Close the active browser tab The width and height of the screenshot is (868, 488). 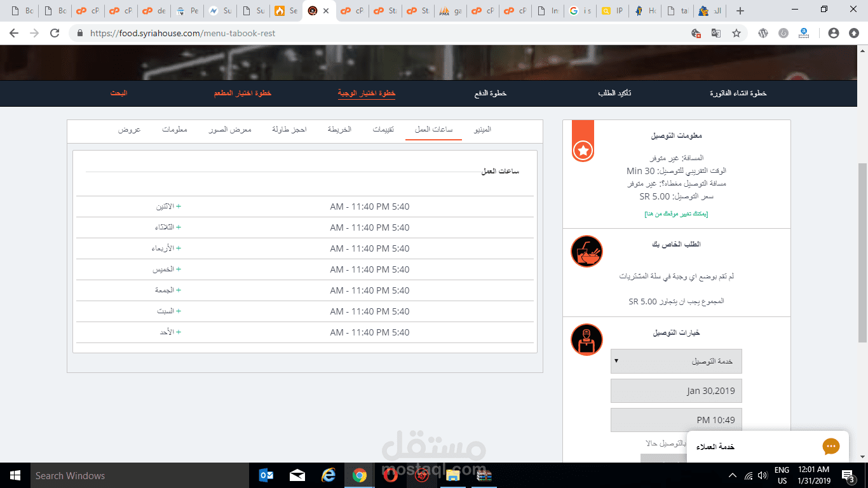(326, 11)
